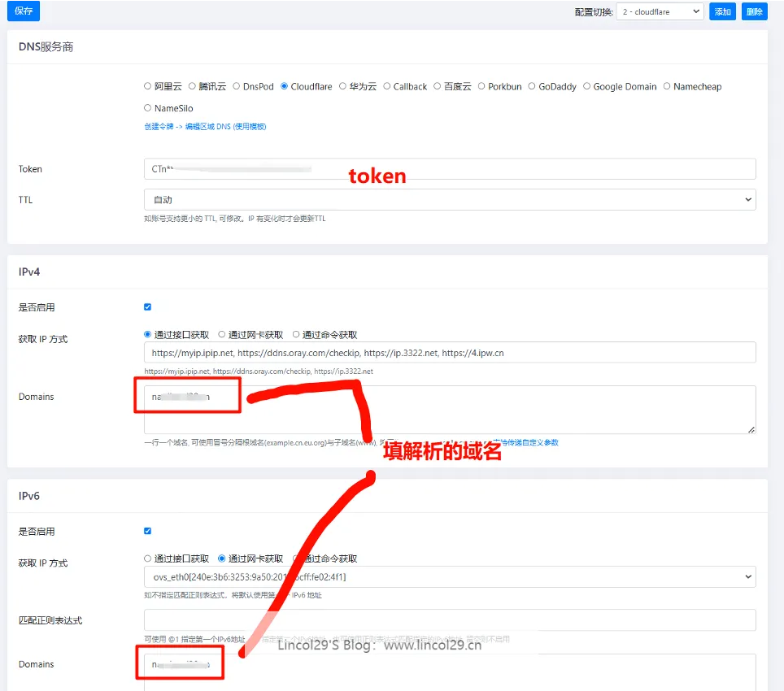
Task: Click the 匹配正则表达式 input field
Action: [450, 619]
